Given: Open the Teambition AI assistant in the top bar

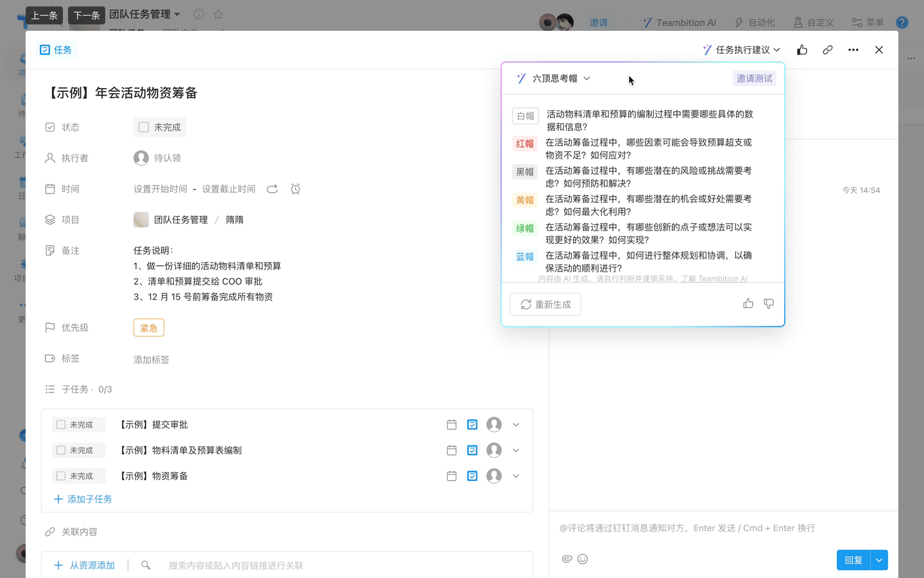Looking at the screenshot, I should tap(680, 22).
